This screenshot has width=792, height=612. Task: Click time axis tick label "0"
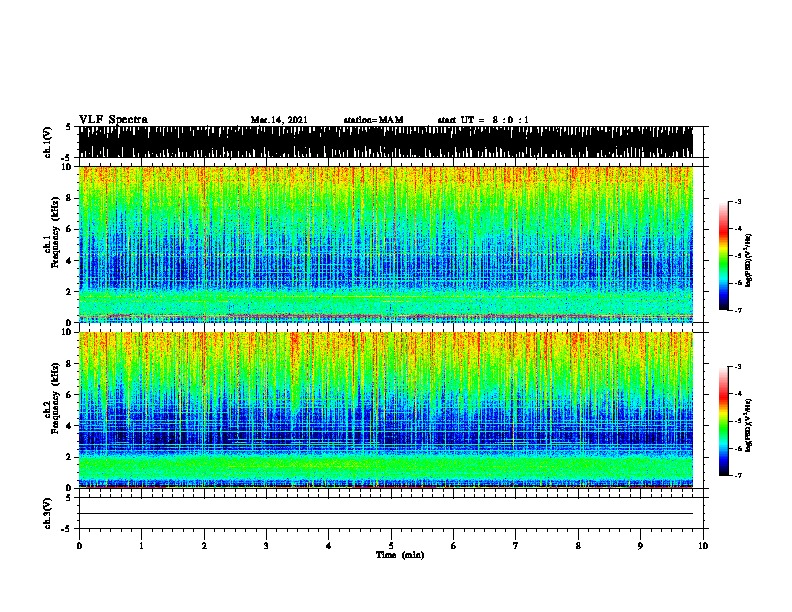[79, 546]
